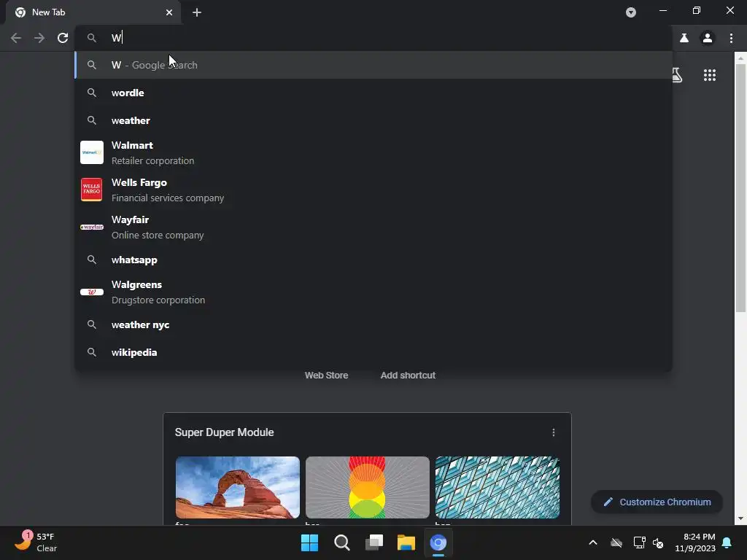Open File Explorer from taskbar
The width and height of the screenshot is (747, 560).
(406, 542)
